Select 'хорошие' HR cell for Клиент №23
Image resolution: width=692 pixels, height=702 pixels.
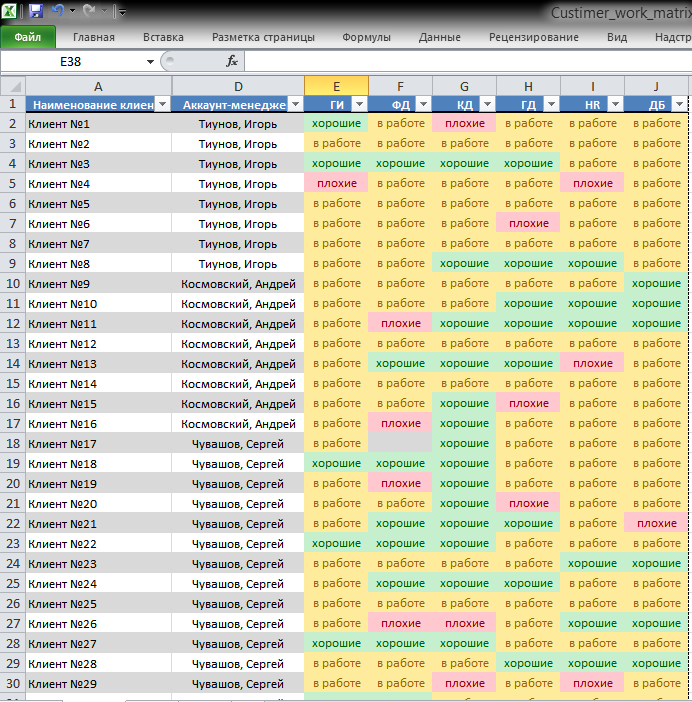tap(593, 563)
